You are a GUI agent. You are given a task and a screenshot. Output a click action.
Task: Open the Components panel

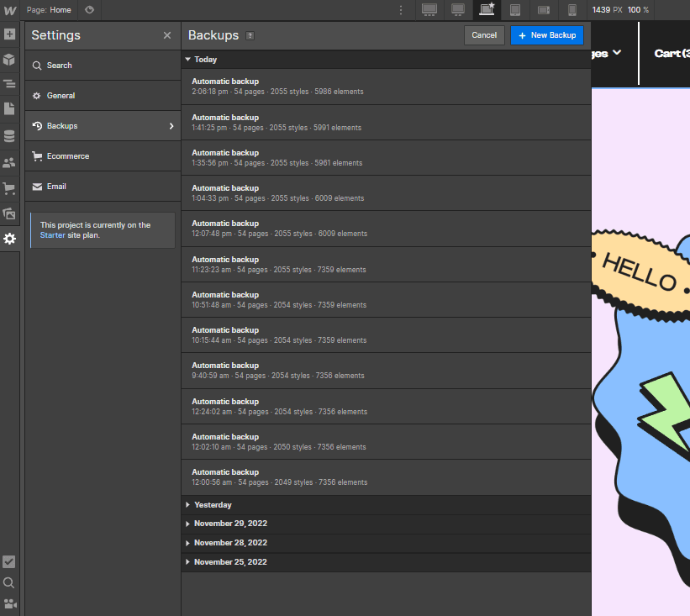tap(10, 60)
